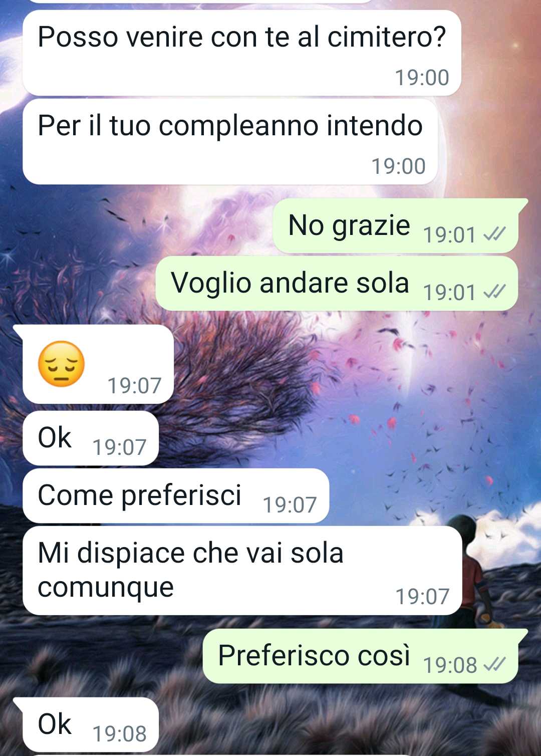Tap the 'Come preferisci' message bubble
The width and height of the screenshot is (541, 756).
pos(176,496)
